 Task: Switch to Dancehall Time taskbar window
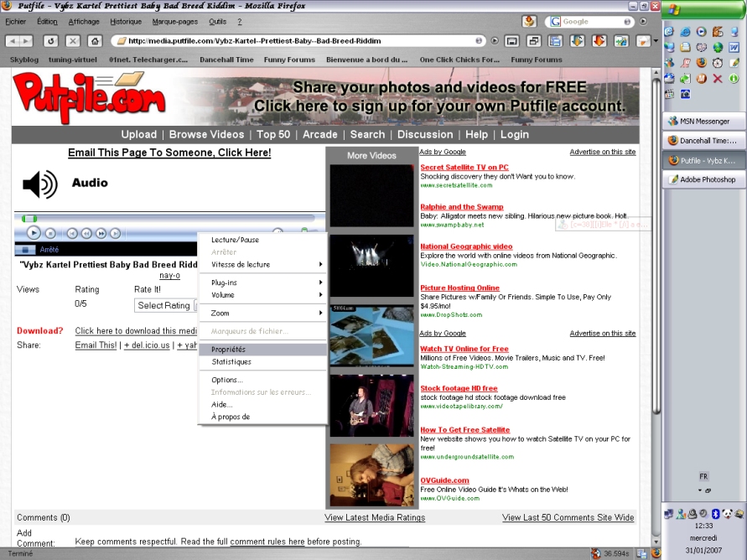point(704,141)
